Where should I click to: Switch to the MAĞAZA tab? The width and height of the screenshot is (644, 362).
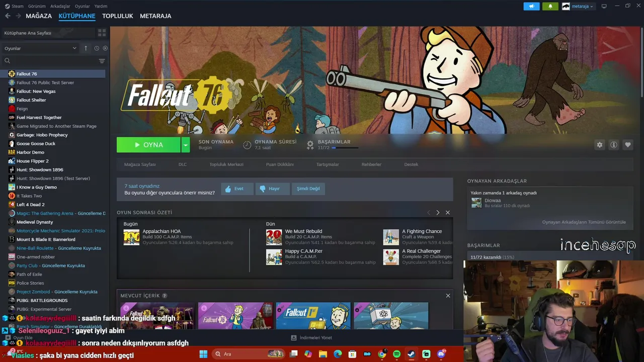39,16
